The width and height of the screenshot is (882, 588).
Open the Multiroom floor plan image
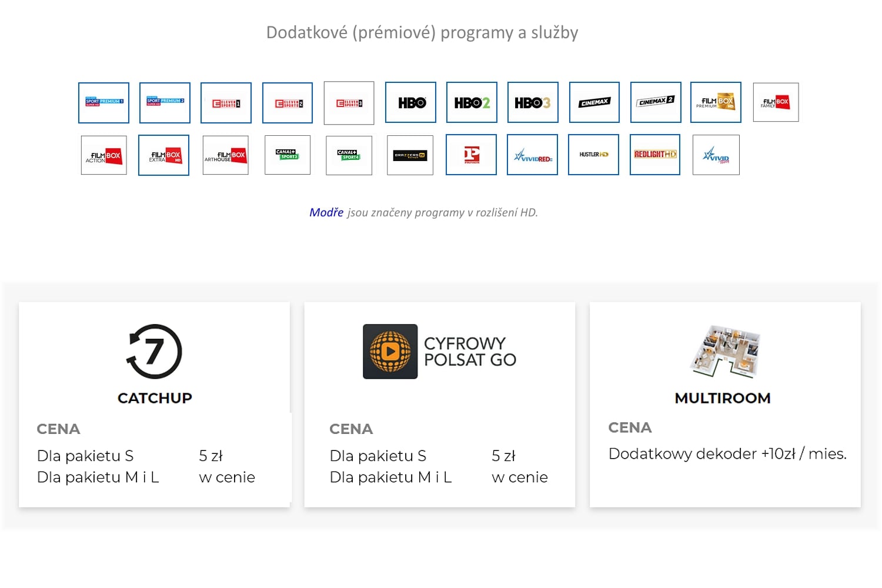pos(725,351)
